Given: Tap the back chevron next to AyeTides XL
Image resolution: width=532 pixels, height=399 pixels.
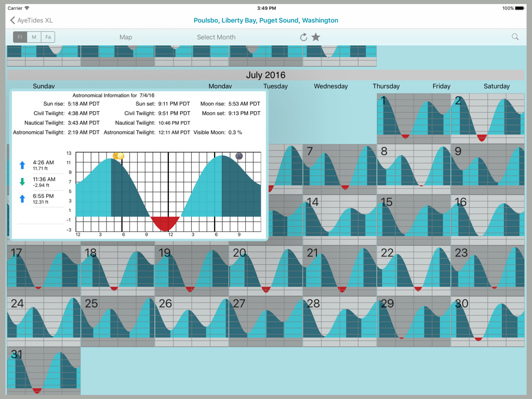Looking at the screenshot, I should pos(12,20).
